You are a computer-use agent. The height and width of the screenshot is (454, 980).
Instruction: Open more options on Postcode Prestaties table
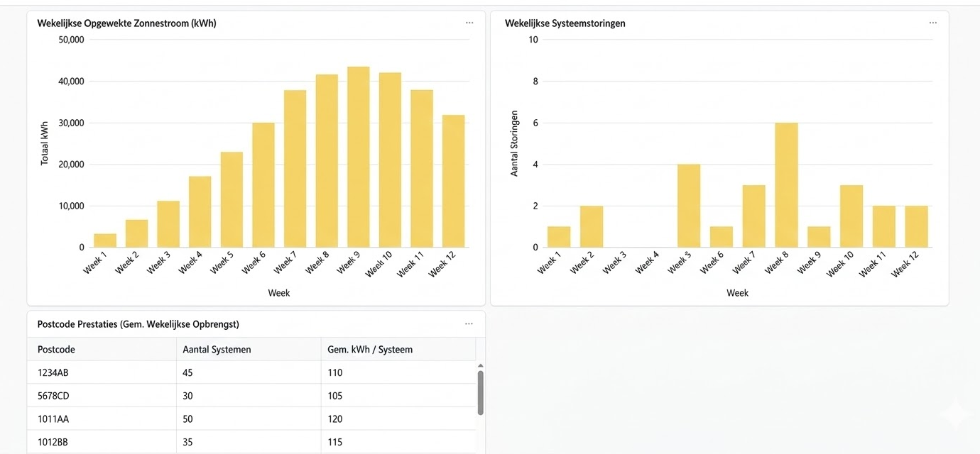click(x=469, y=323)
